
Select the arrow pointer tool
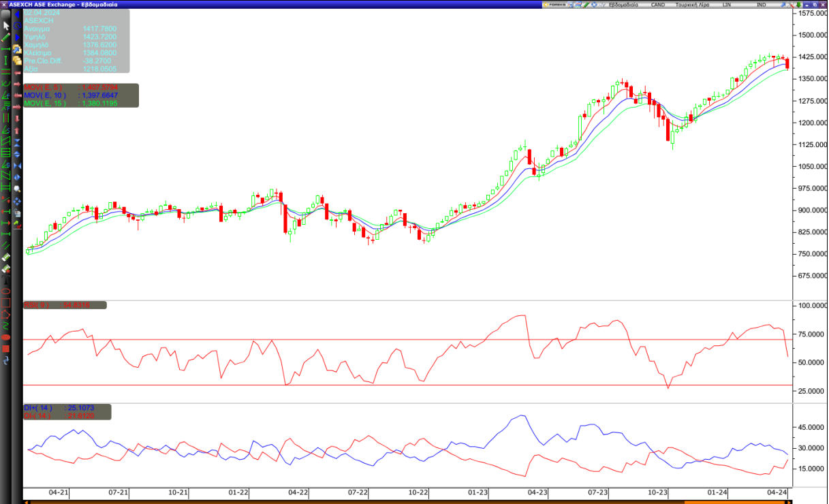(6, 26)
